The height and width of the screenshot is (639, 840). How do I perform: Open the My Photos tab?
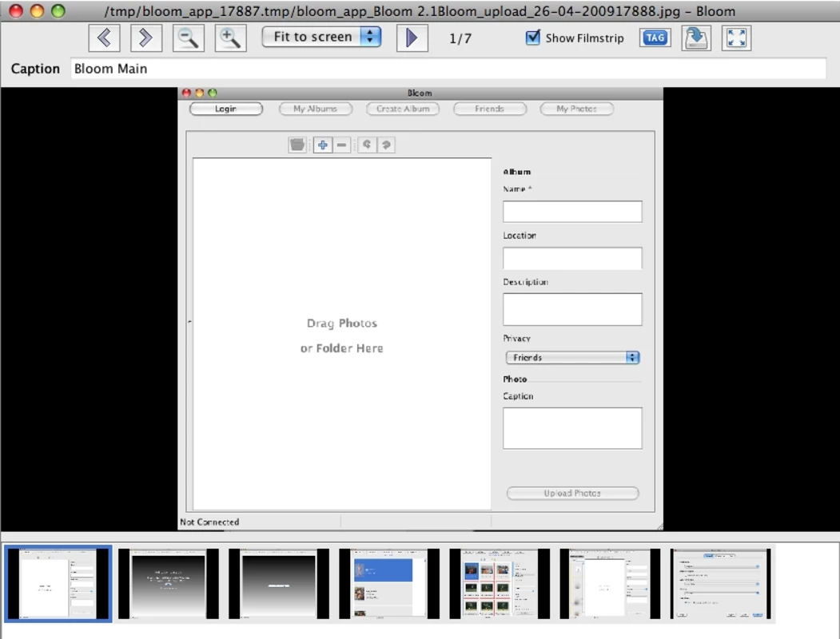click(x=576, y=109)
